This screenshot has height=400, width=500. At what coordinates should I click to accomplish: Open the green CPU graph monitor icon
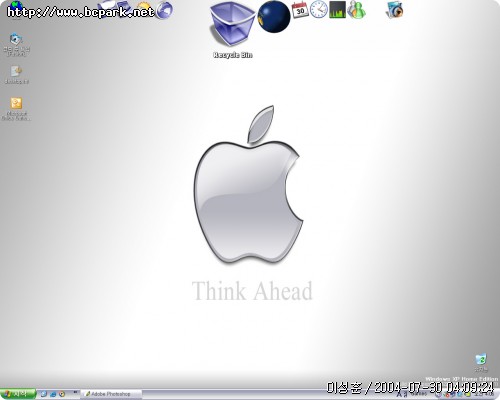[x=337, y=9]
